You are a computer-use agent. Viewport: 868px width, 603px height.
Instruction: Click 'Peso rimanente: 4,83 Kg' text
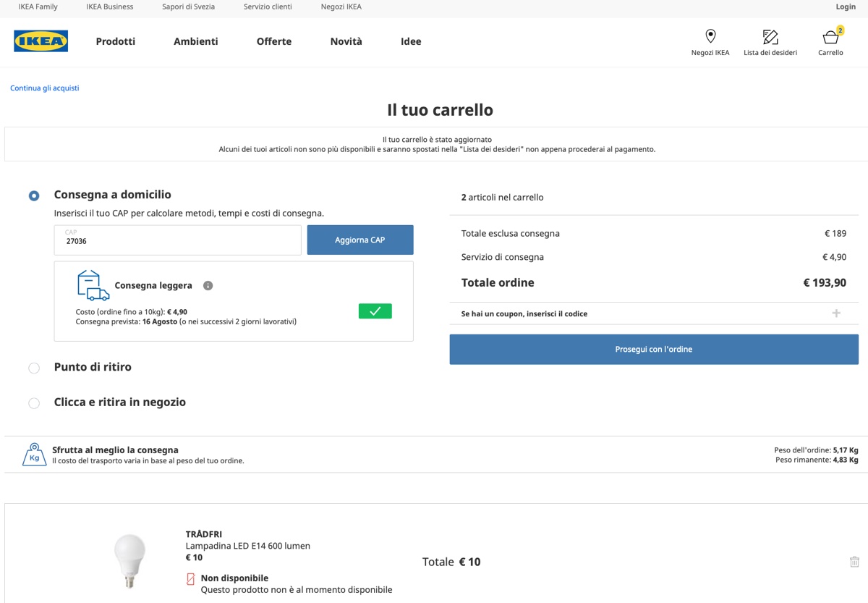click(817, 460)
